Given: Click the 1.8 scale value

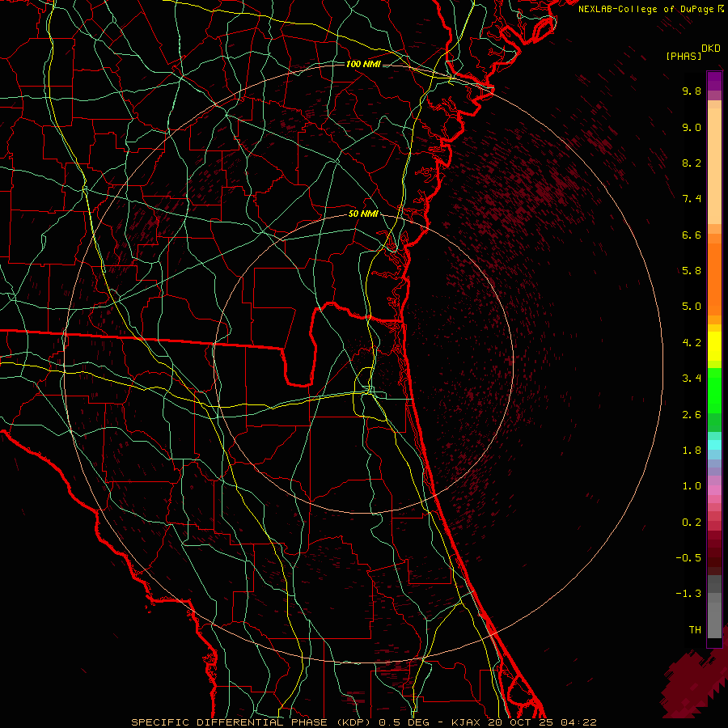Looking at the screenshot, I should 692,451.
